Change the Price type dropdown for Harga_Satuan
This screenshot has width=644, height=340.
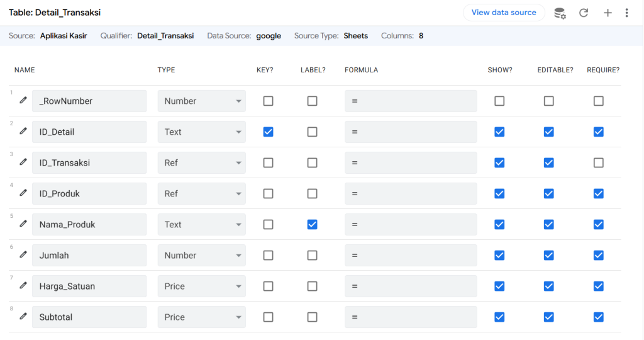202,286
